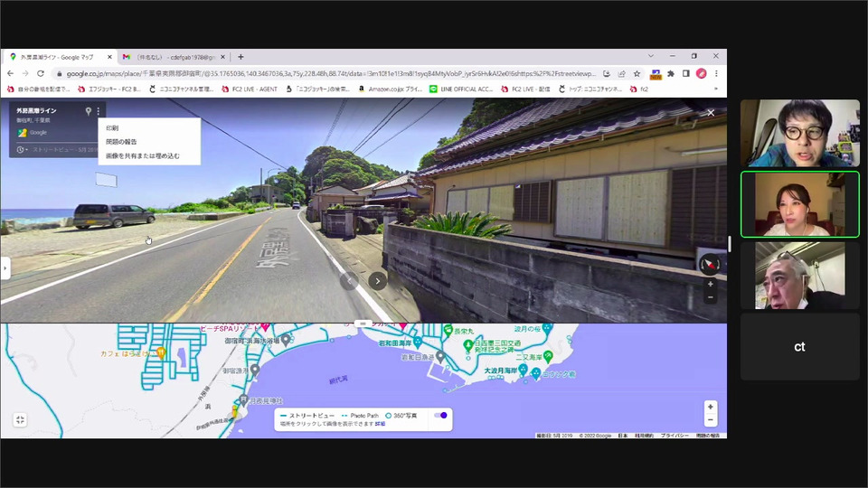Bookmark this page with the star icon

[637, 73]
